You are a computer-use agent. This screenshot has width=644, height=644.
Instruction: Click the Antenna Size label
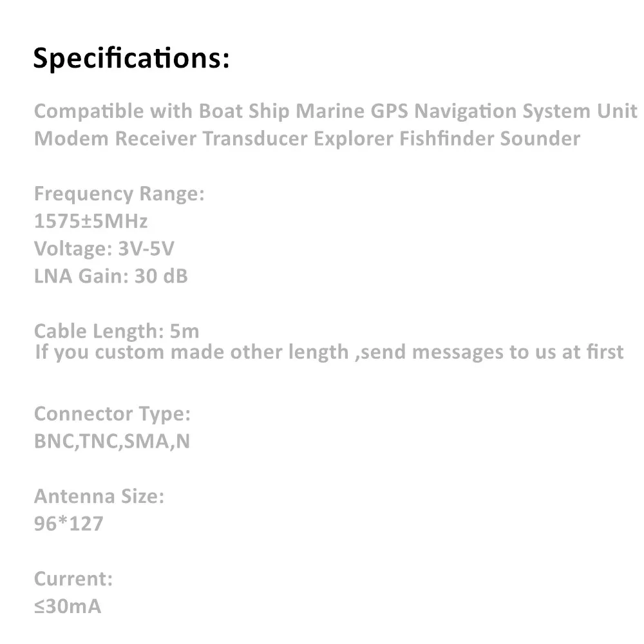[x=99, y=497]
